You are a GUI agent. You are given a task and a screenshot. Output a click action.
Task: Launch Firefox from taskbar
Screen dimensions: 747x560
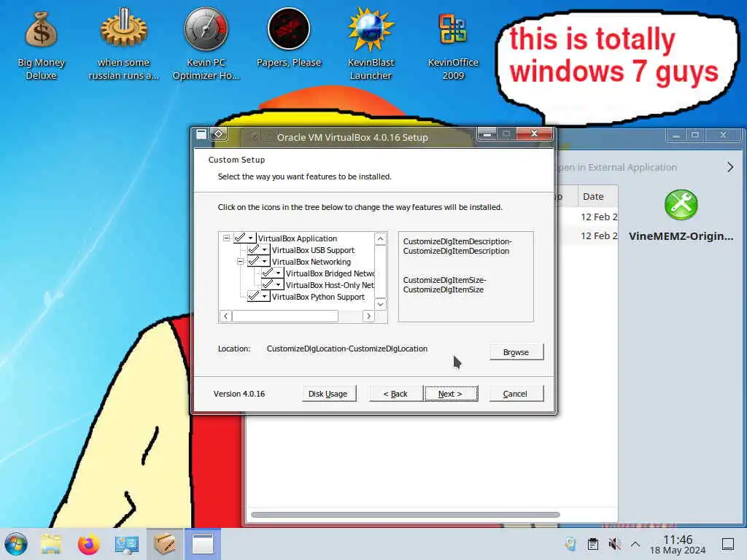point(88,544)
